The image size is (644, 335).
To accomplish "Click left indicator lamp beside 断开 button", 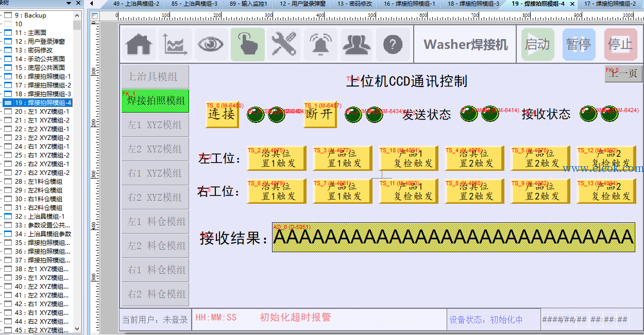I will [353, 115].
